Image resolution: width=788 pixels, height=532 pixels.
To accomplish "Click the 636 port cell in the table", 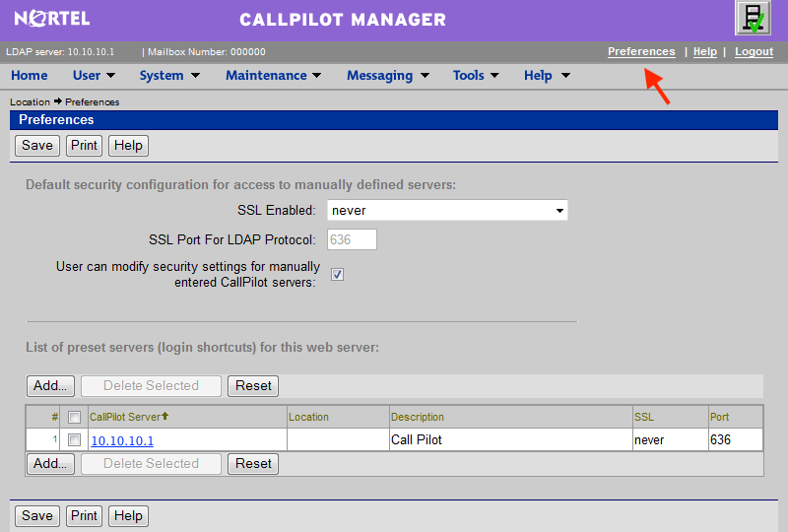I will pyautogui.click(x=736, y=440).
